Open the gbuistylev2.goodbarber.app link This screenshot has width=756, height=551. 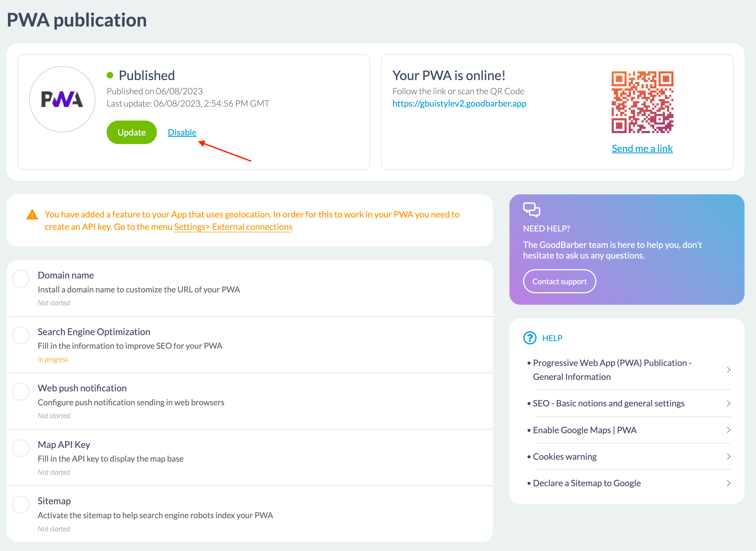click(459, 103)
